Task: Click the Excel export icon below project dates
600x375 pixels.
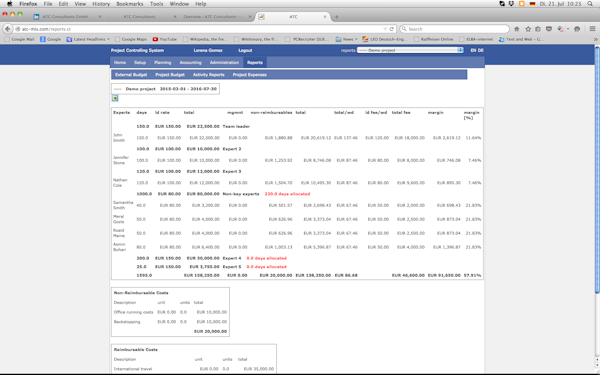Action: click(x=115, y=98)
